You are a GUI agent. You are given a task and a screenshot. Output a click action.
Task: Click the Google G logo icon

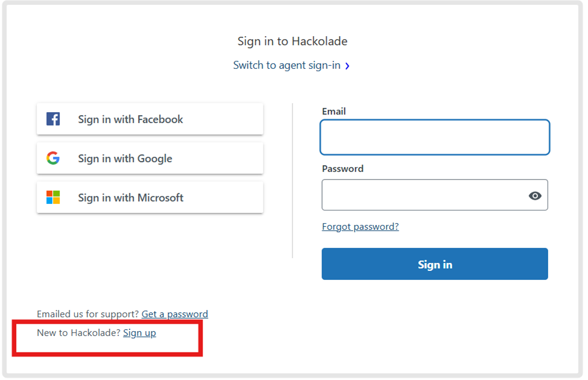click(x=53, y=158)
